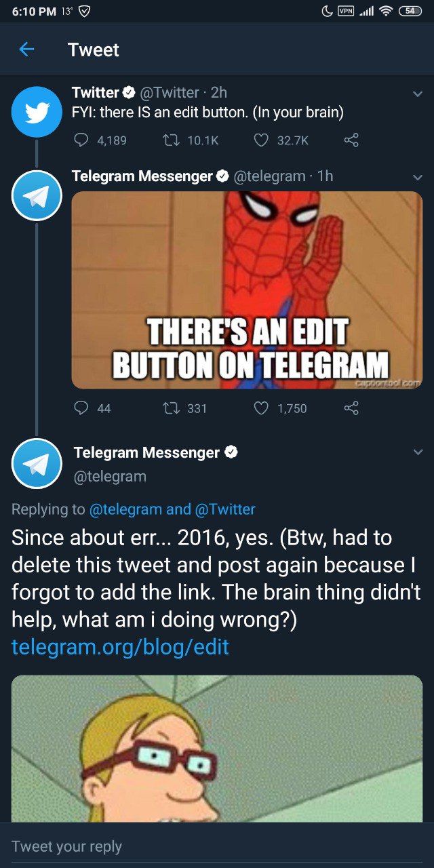Tap the back arrow
The width and height of the screenshot is (434, 868).
[26, 50]
